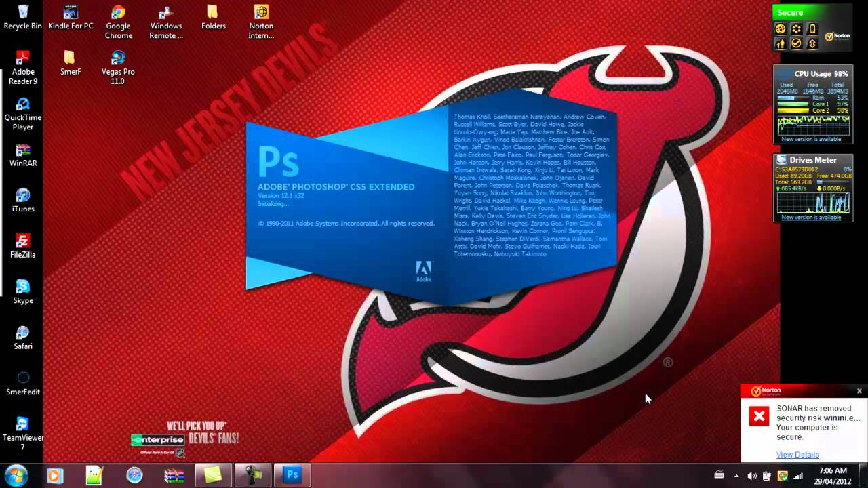This screenshot has height=488, width=868.
Task: Click the Norton logo in security gadget
Action: pyautogui.click(x=837, y=37)
